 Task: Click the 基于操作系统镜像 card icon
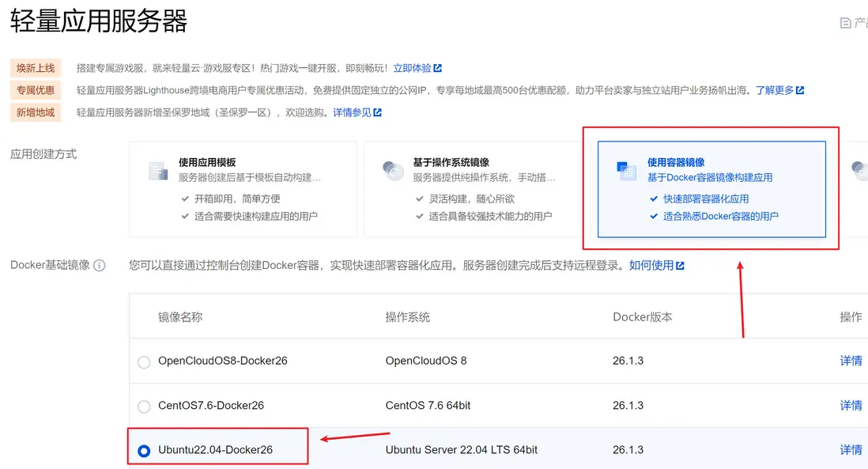pos(393,171)
